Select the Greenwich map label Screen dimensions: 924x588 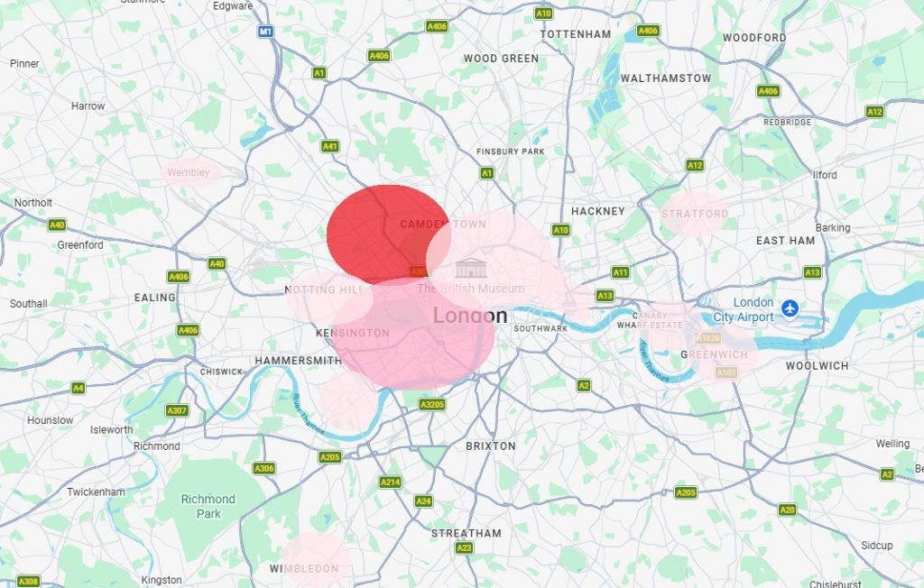[x=715, y=354]
